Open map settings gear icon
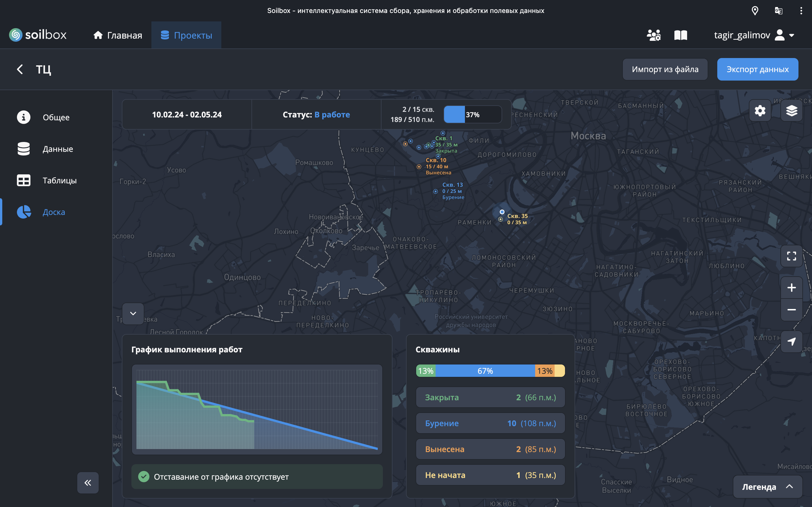The width and height of the screenshot is (812, 507). coord(760,111)
